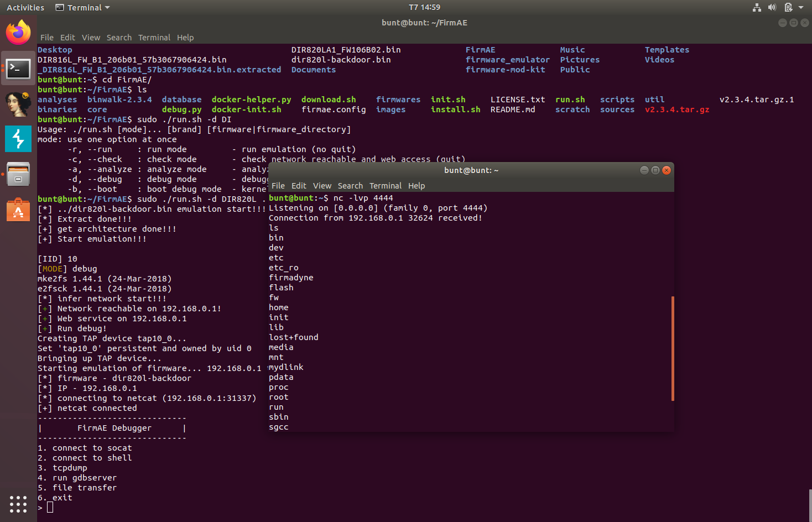
Task: Click the '[IID] 10' line
Action: [57, 259]
